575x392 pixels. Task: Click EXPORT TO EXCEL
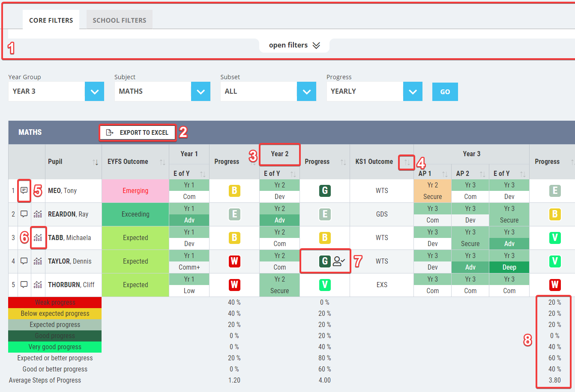[138, 133]
